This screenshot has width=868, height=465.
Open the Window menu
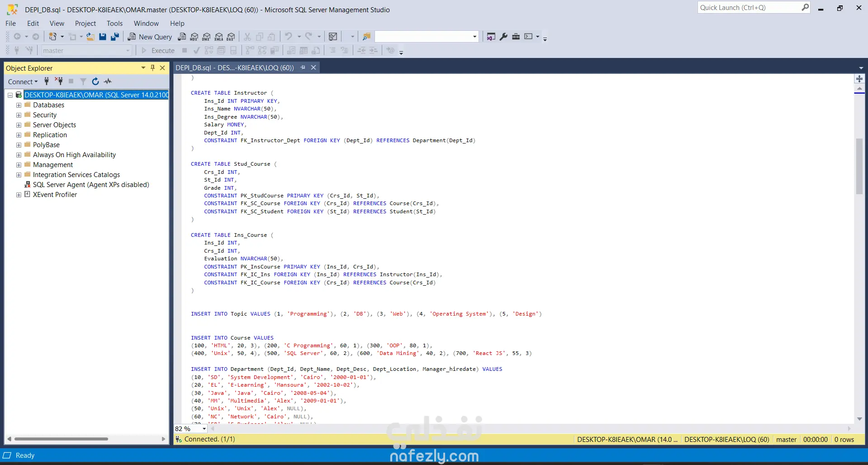pyautogui.click(x=146, y=24)
